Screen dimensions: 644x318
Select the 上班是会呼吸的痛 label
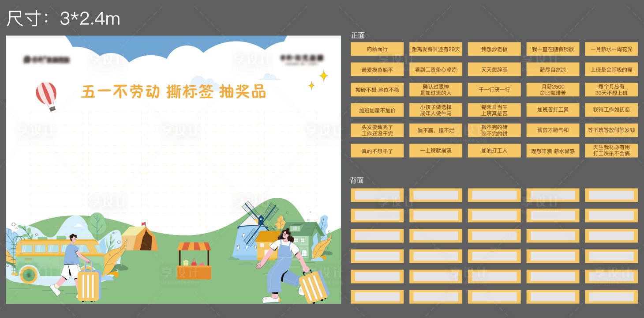tap(611, 69)
